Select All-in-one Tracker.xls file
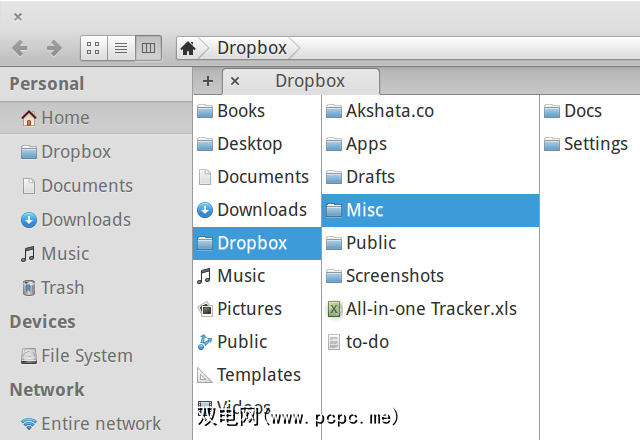 (431, 309)
